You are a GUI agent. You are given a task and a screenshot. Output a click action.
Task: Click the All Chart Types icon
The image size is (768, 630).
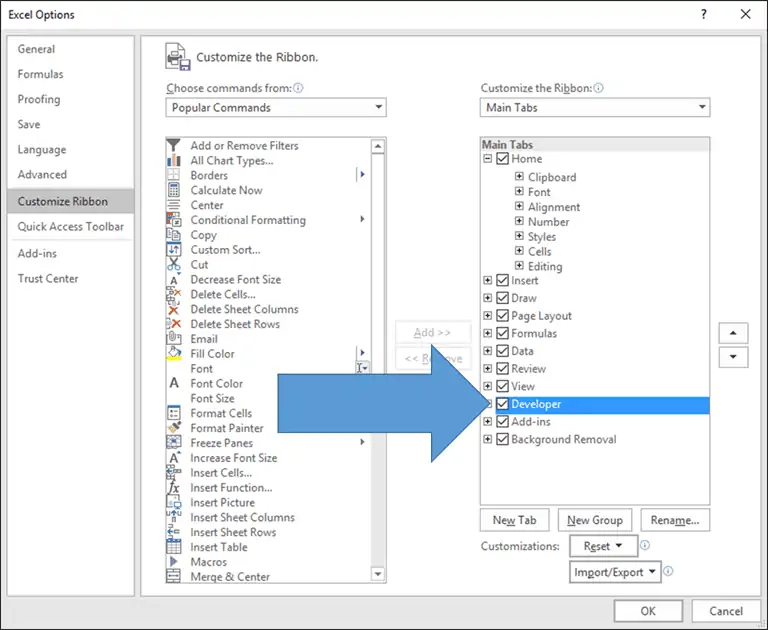[x=173, y=160]
